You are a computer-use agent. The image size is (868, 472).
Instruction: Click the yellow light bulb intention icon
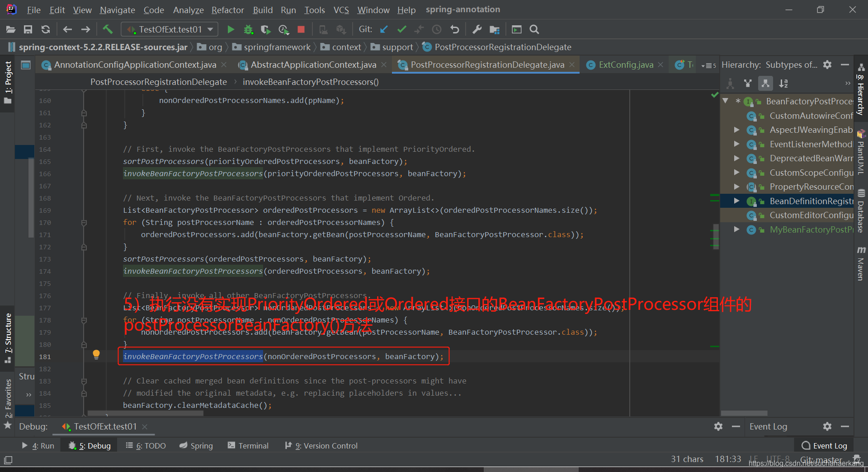(x=96, y=355)
